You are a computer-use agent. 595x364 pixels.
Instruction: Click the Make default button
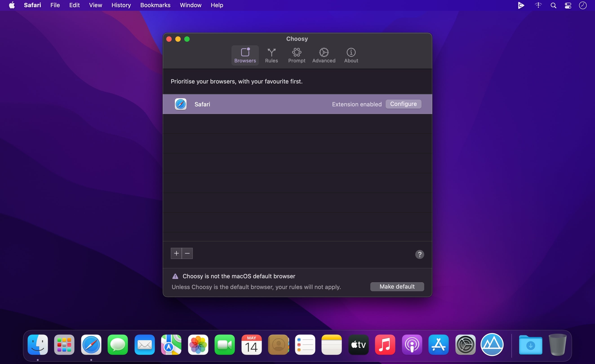click(397, 287)
